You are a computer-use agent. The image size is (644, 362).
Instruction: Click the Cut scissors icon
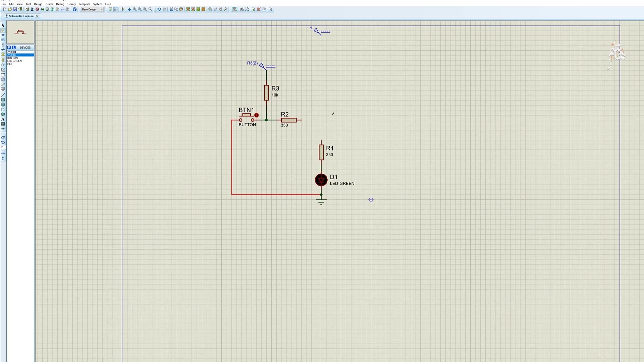click(171, 9)
